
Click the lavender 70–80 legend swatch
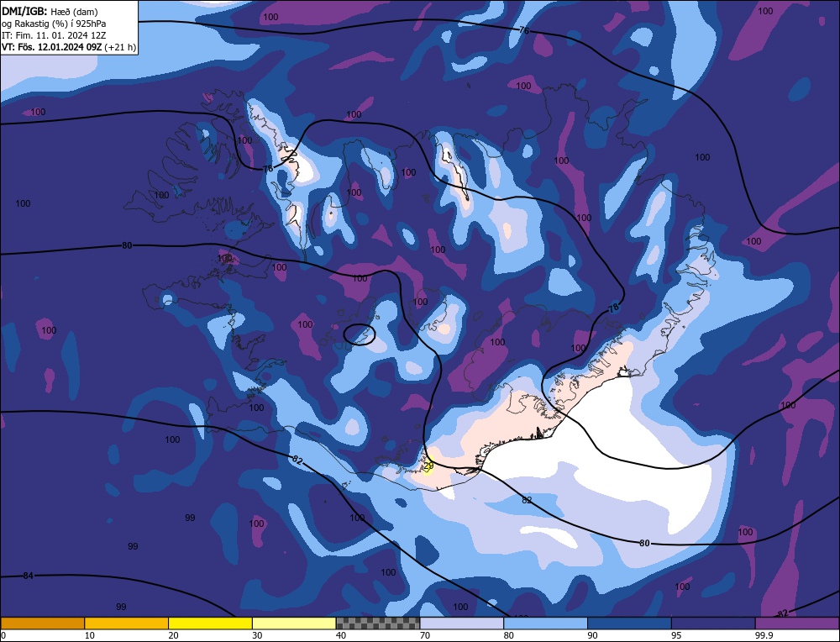point(462,624)
